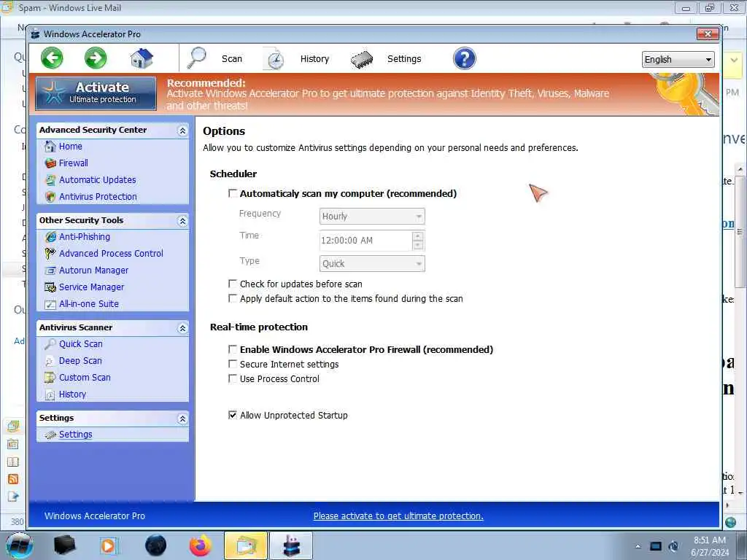
Task: Click the Antivirus Protection shield icon
Action: click(50, 197)
